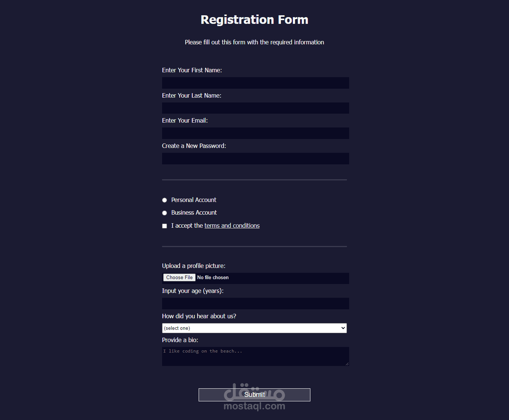
Task: Click the Email input field
Action: (255, 133)
